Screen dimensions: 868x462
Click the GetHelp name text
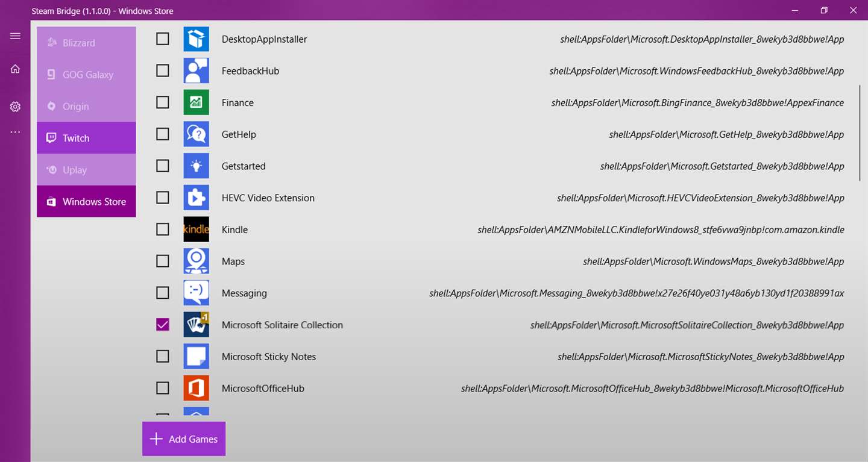pyautogui.click(x=239, y=134)
